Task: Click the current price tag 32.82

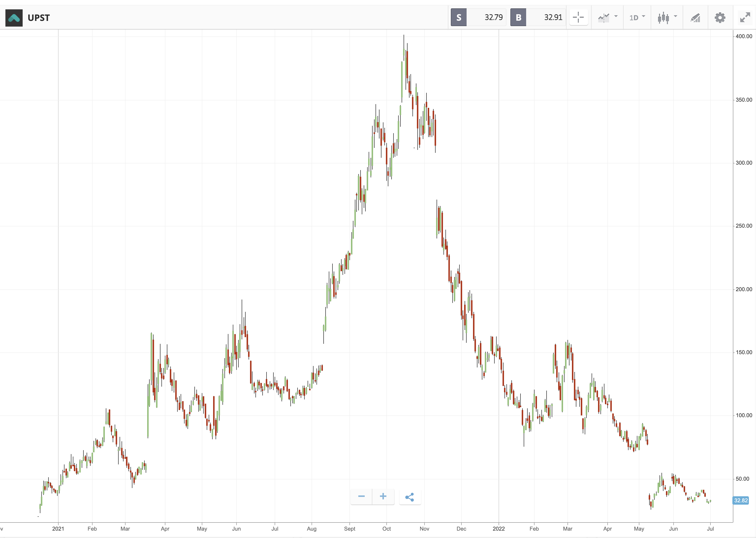Action: click(741, 500)
